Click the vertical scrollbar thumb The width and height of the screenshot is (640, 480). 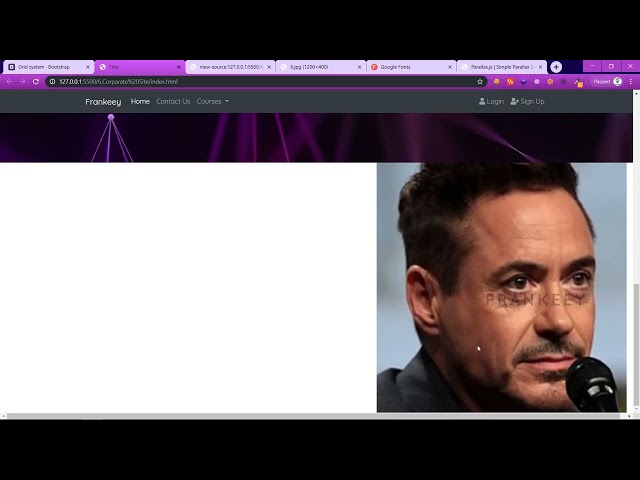(636, 345)
